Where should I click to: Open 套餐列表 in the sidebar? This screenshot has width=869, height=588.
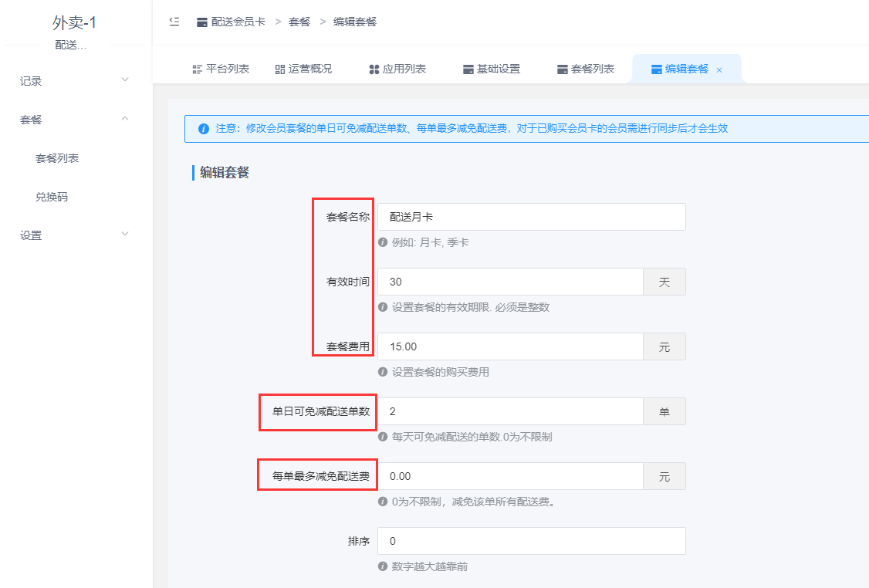(57, 158)
